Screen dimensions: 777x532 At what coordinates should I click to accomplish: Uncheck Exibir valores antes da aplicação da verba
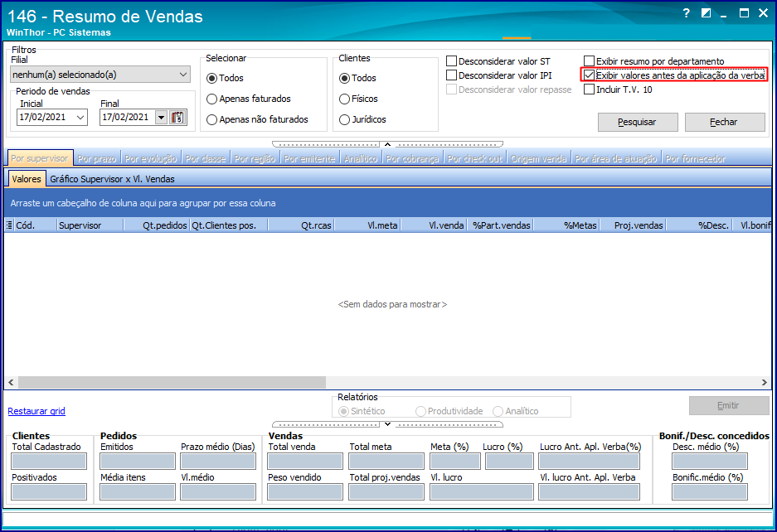(589, 75)
